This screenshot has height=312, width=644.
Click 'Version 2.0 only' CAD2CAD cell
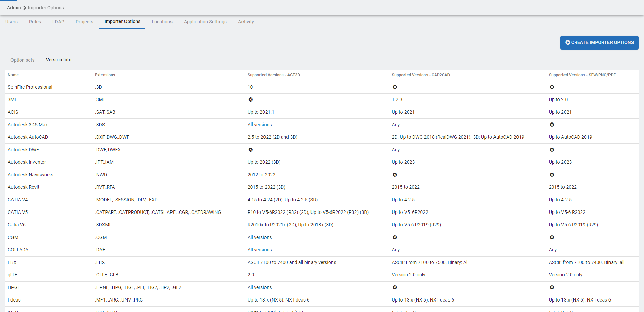[x=409, y=275]
